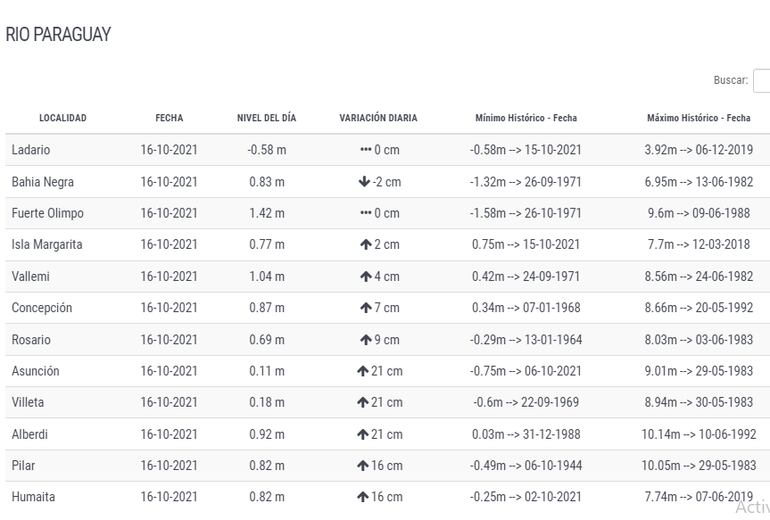The image size is (770, 520).
Task: Click the up arrow icon in Vallemi row
Action: (x=366, y=277)
